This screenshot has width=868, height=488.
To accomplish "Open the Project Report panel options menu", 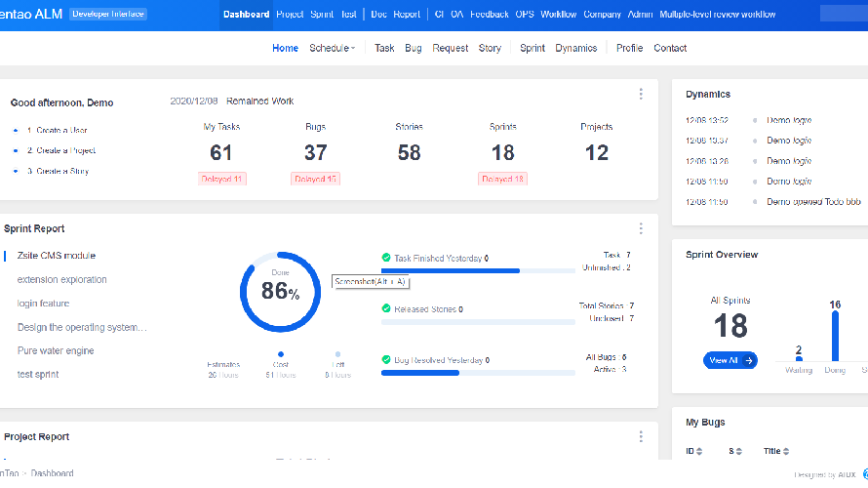I will click(641, 437).
